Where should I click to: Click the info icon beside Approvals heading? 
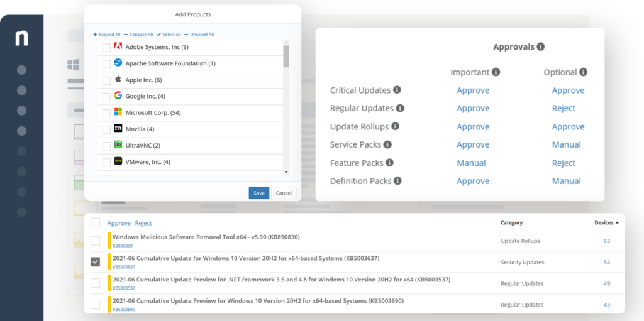coord(541,46)
